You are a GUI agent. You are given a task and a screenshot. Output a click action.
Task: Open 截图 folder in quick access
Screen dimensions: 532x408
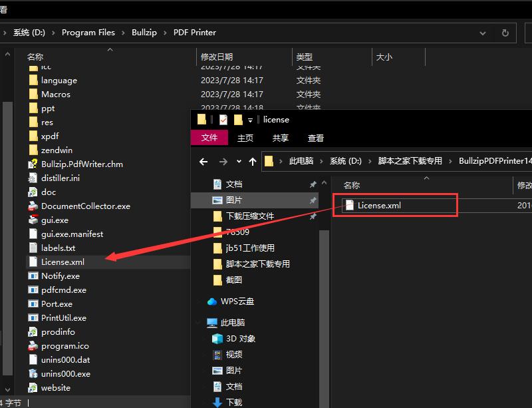(x=234, y=280)
